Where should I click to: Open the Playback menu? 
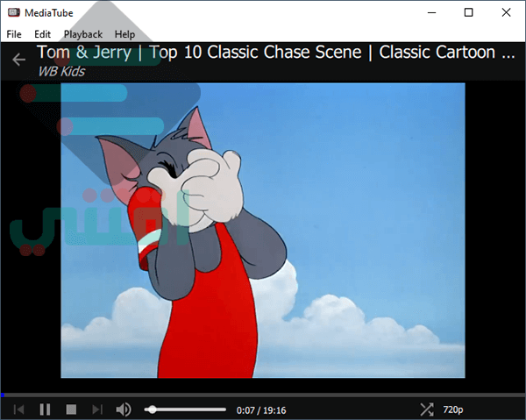click(83, 34)
